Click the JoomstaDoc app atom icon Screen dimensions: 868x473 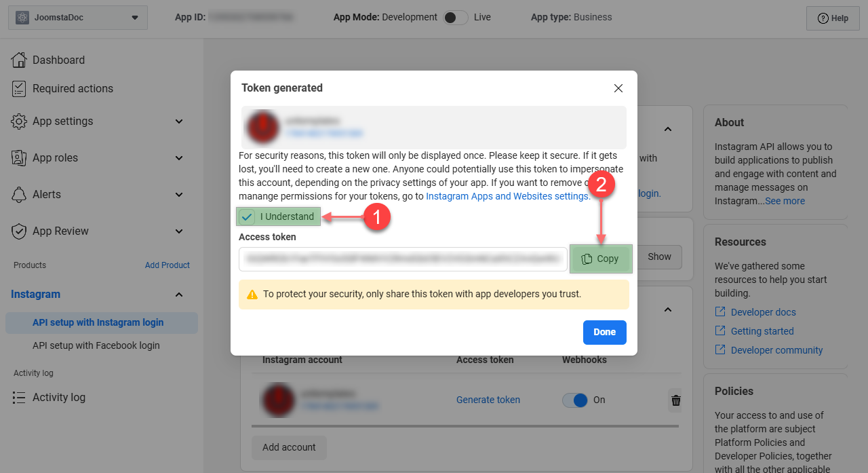click(x=22, y=18)
